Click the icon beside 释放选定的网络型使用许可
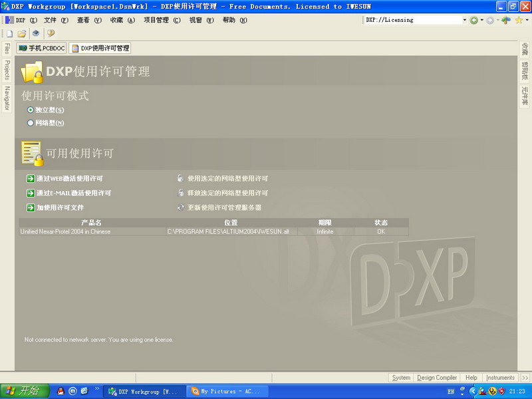The width and height of the screenshot is (532, 399). pyautogui.click(x=181, y=193)
